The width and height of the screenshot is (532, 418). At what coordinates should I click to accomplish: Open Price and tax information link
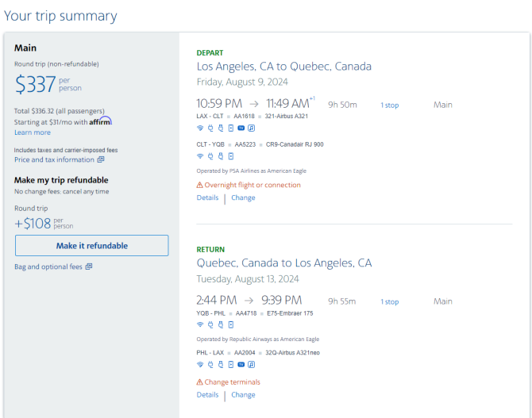tap(54, 159)
